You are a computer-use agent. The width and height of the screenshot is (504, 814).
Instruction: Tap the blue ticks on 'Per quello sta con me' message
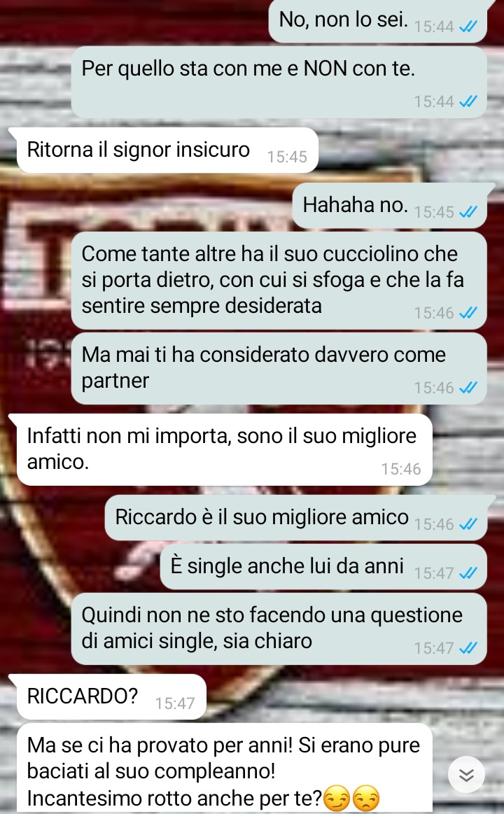click(468, 101)
